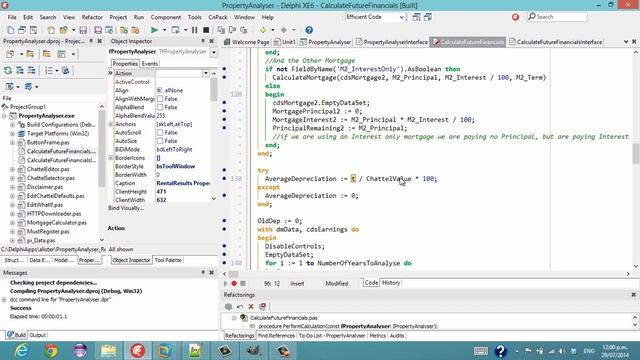Click the Step Over debug icon
This screenshot has height=360, width=640.
click(x=232, y=30)
